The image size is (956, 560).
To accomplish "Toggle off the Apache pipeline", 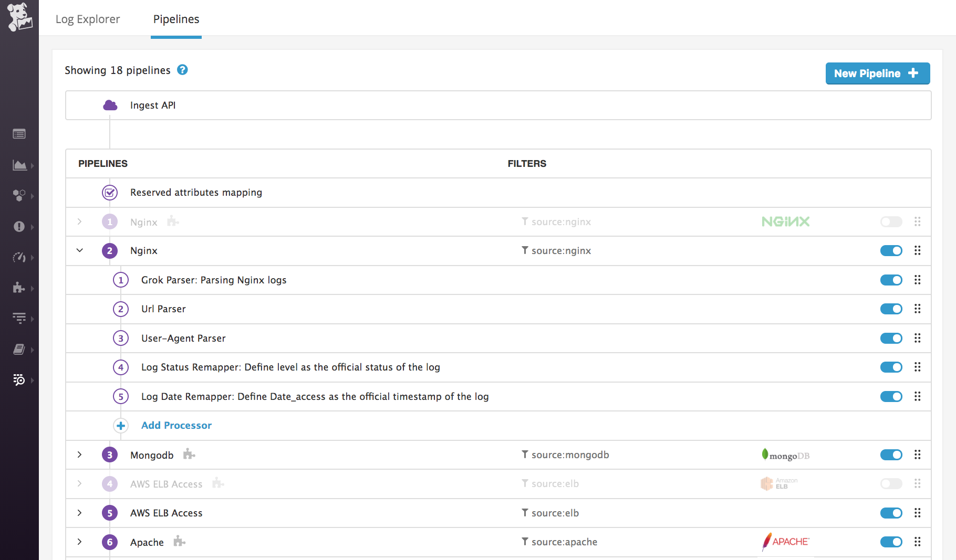I will (x=891, y=542).
